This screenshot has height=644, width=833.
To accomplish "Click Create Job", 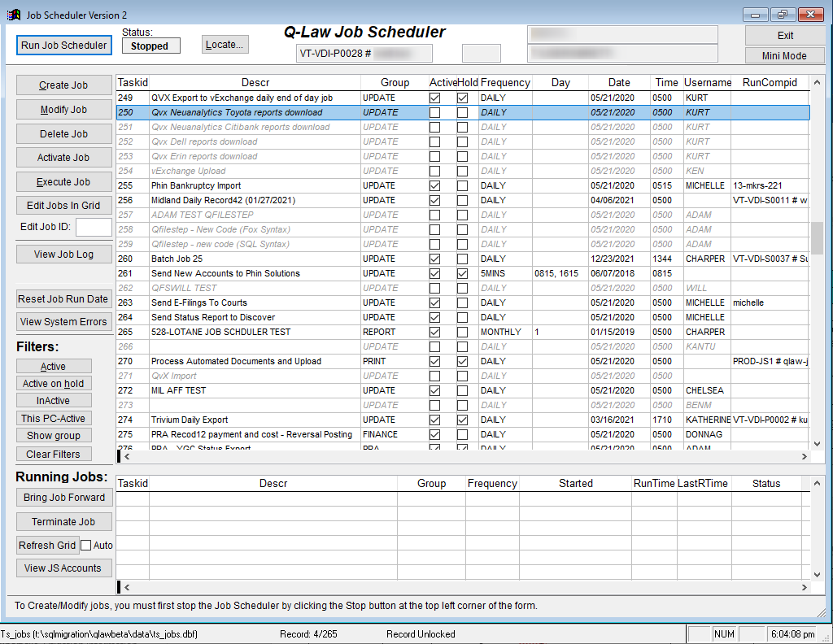I will (x=63, y=85).
